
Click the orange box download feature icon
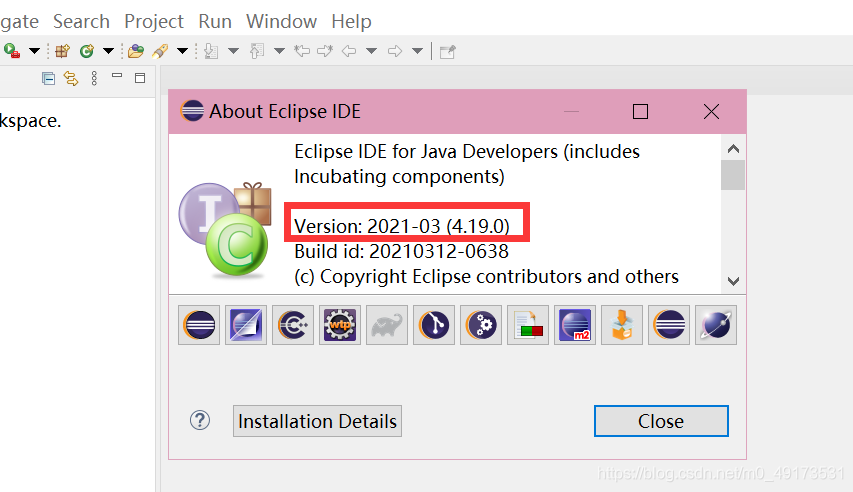pyautogui.click(x=622, y=325)
